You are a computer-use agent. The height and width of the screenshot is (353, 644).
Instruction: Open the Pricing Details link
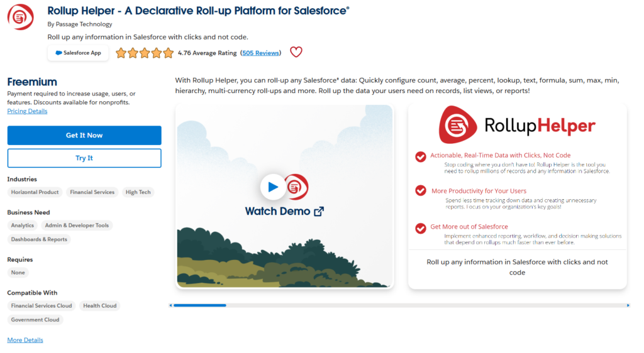tap(27, 111)
